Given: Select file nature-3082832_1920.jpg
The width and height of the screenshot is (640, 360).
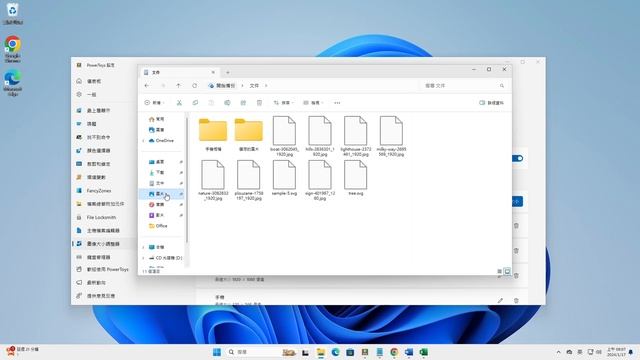Looking at the screenshot, I should click(213, 180).
